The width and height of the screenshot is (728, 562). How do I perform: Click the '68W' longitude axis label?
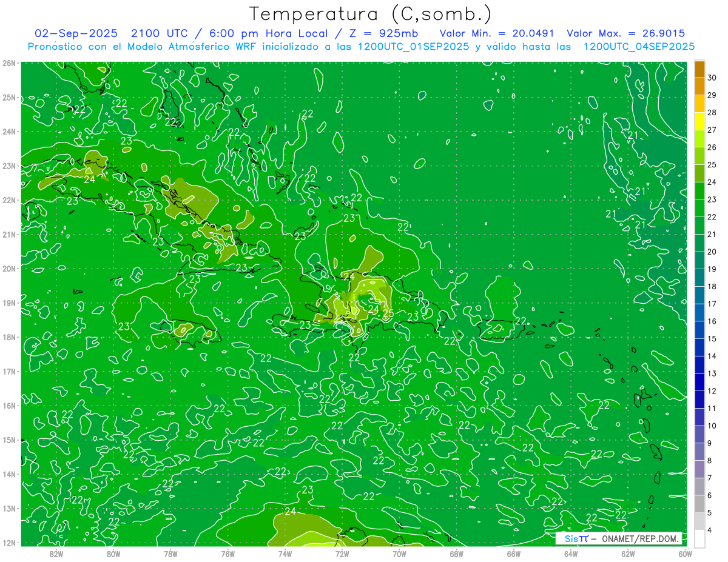pos(457,554)
